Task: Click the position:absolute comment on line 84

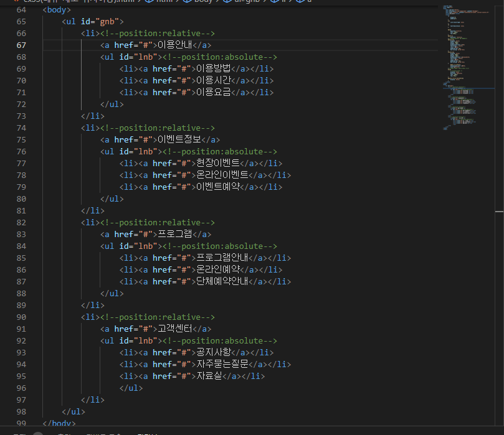Action: click(x=220, y=246)
